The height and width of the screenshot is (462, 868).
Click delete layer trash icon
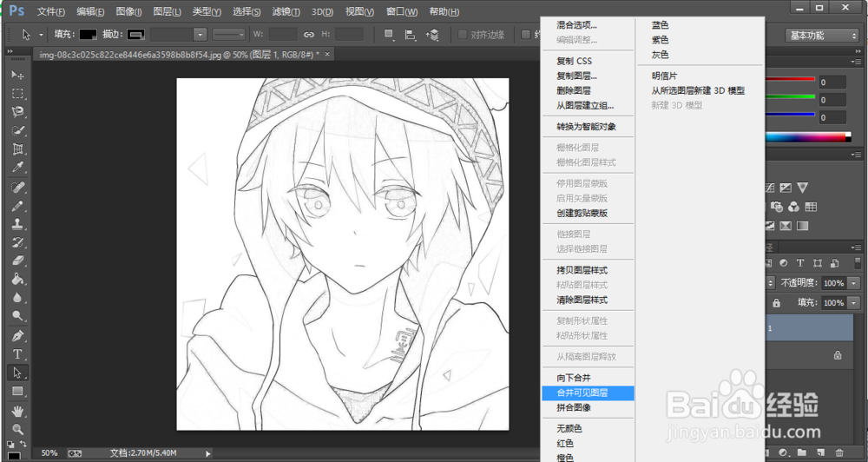[x=839, y=452]
